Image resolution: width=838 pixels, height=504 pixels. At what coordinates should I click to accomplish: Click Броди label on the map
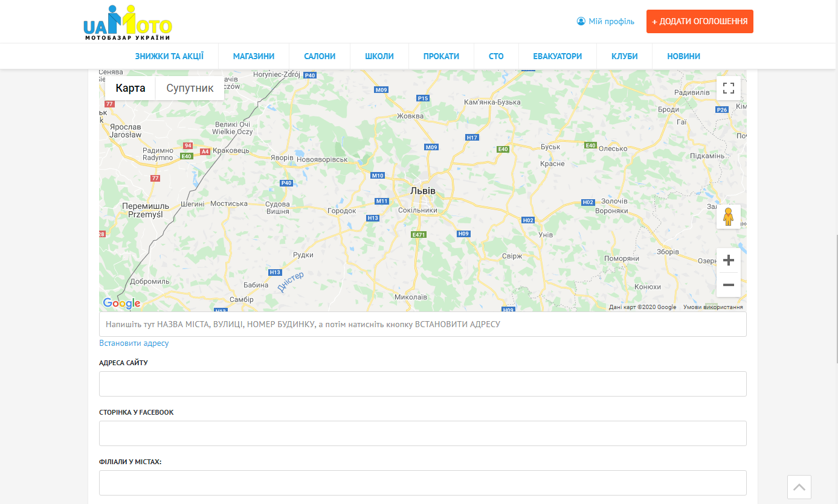(x=669, y=109)
